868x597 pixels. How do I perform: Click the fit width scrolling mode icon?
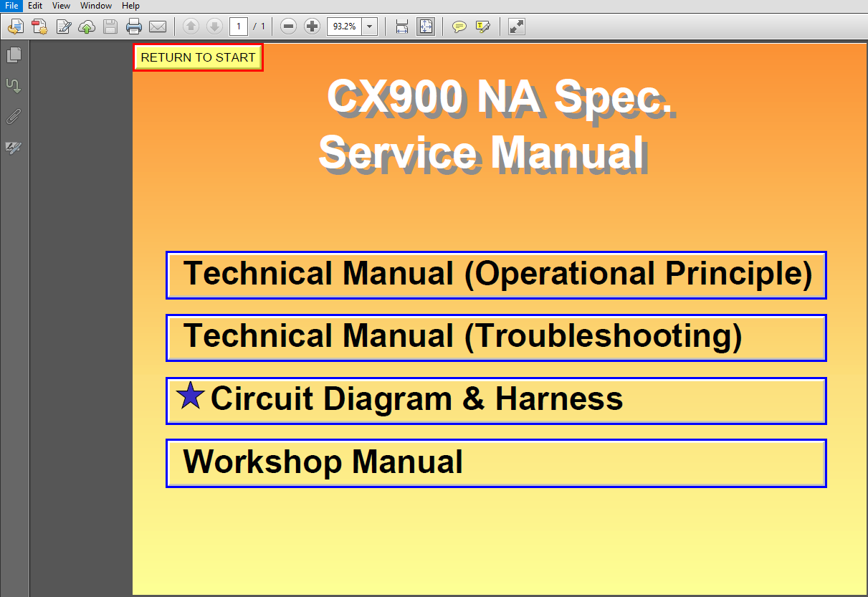402,27
